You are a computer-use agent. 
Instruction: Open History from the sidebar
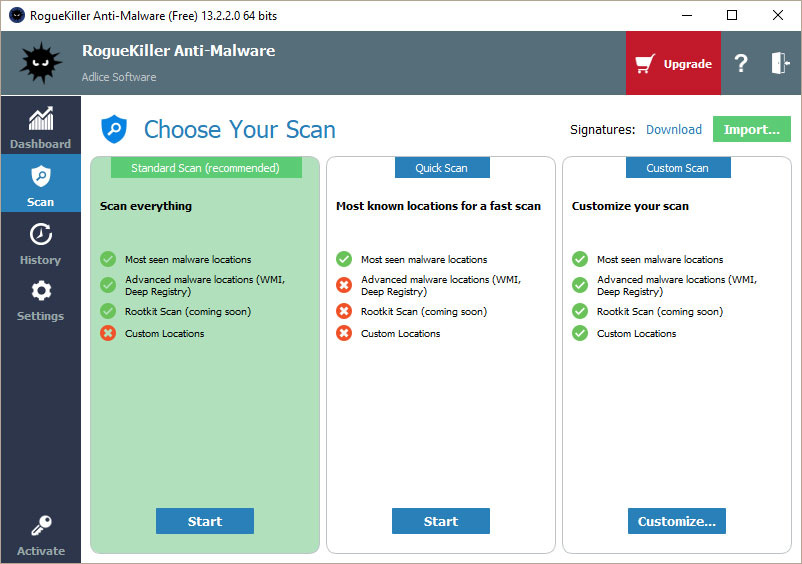pyautogui.click(x=40, y=243)
